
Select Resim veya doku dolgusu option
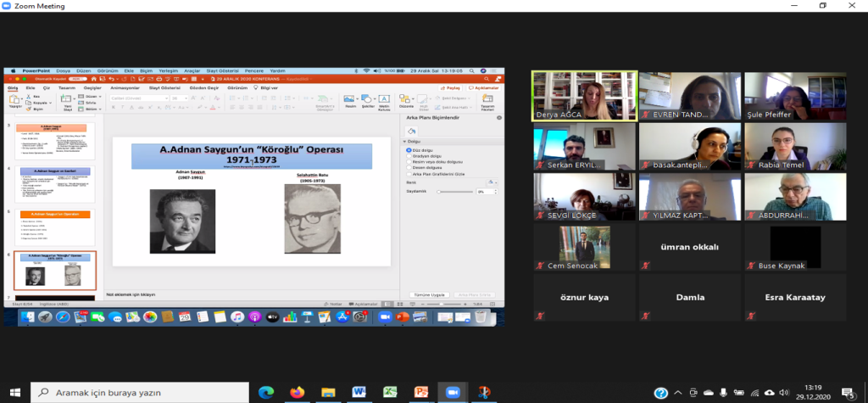(x=409, y=161)
